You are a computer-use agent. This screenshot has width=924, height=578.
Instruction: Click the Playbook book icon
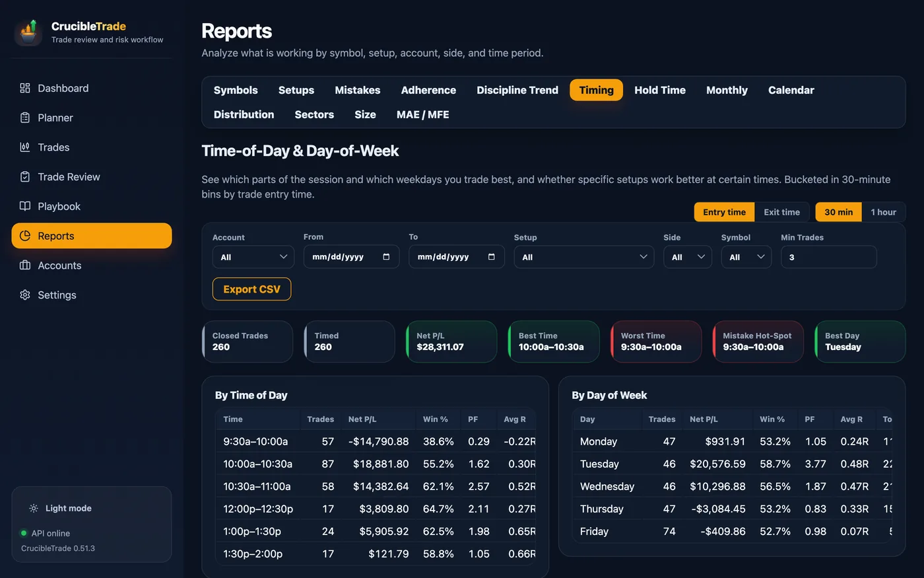point(25,206)
